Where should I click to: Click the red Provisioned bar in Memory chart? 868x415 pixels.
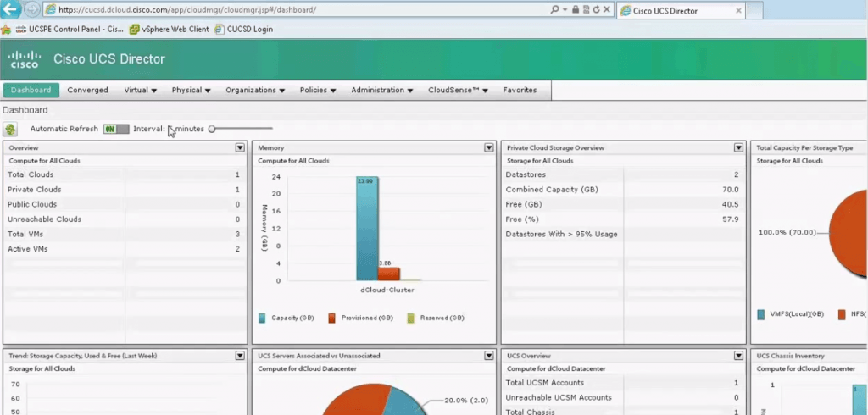click(388, 274)
